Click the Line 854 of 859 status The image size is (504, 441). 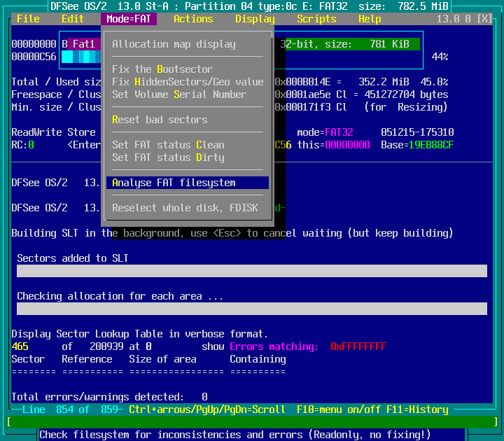coord(71,409)
